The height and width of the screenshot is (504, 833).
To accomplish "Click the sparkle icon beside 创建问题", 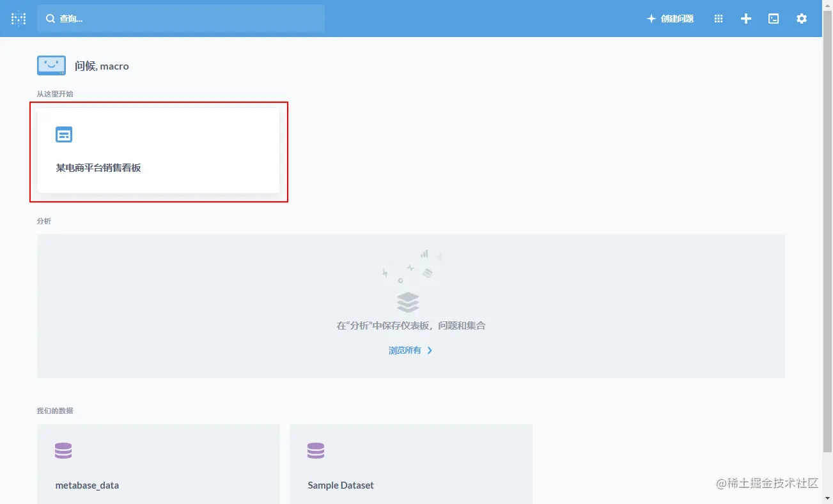I will click(651, 19).
